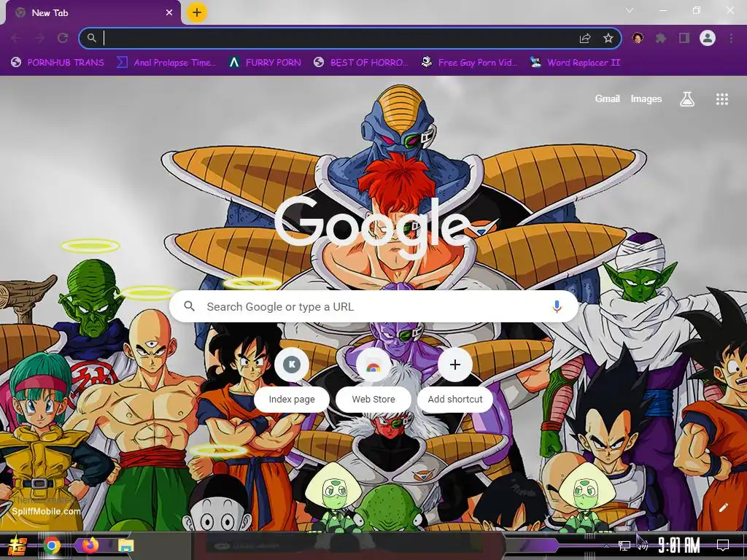Start voice search with microphone

click(557, 307)
